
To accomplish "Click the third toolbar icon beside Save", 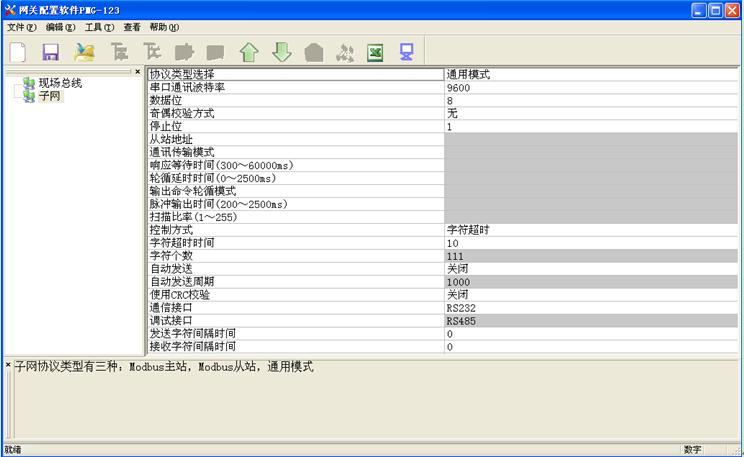I will 85,52.
